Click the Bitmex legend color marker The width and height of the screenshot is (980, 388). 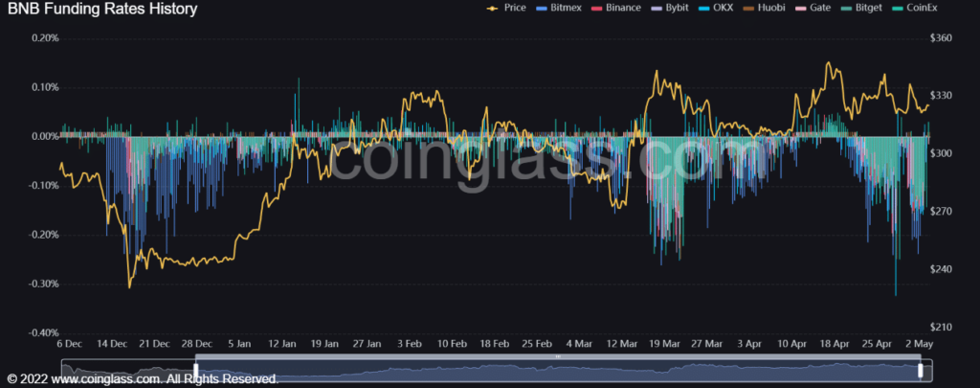[x=544, y=9]
